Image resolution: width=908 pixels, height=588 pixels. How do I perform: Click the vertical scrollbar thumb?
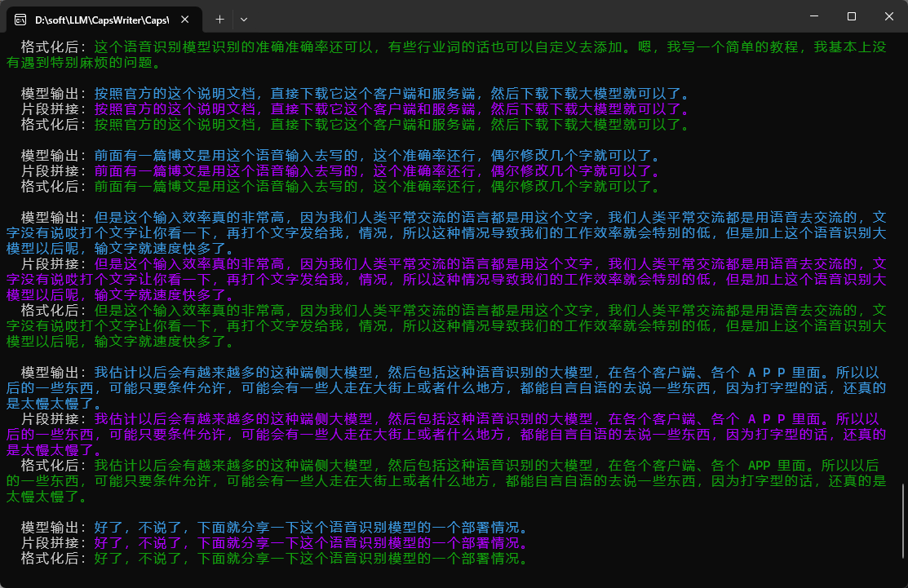pos(903,521)
